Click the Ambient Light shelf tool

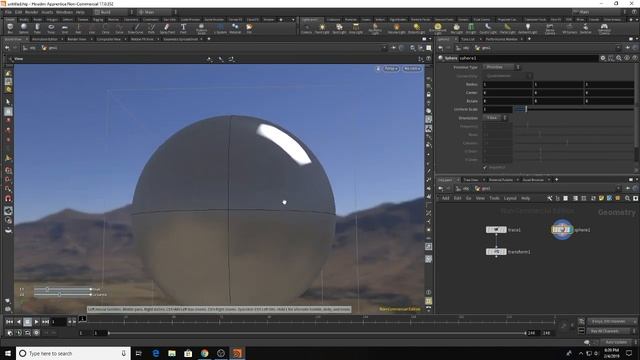click(x=527, y=28)
